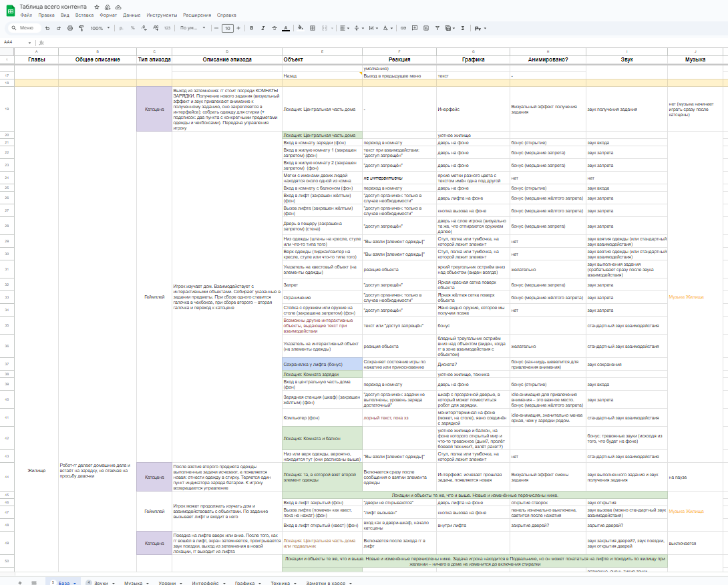The image size is (728, 585).
Task: Format as currency with the 'р.' button
Action: click(121, 28)
